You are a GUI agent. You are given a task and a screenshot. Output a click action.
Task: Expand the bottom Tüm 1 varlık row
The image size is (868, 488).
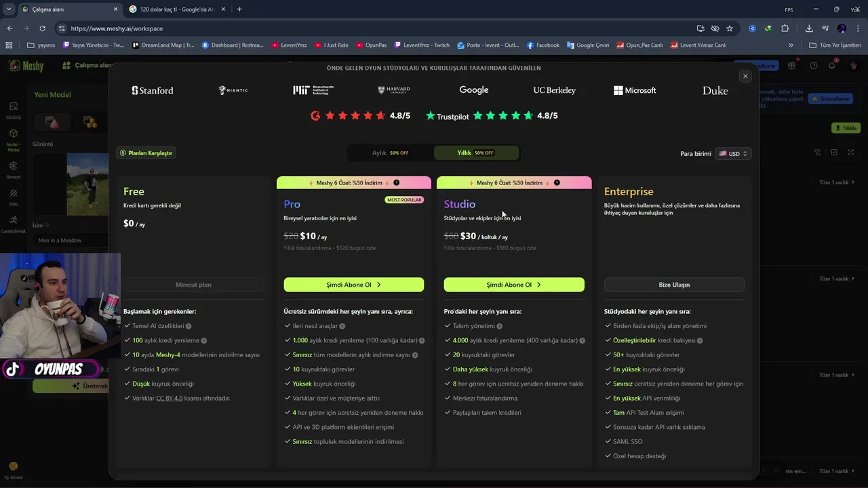point(837,471)
